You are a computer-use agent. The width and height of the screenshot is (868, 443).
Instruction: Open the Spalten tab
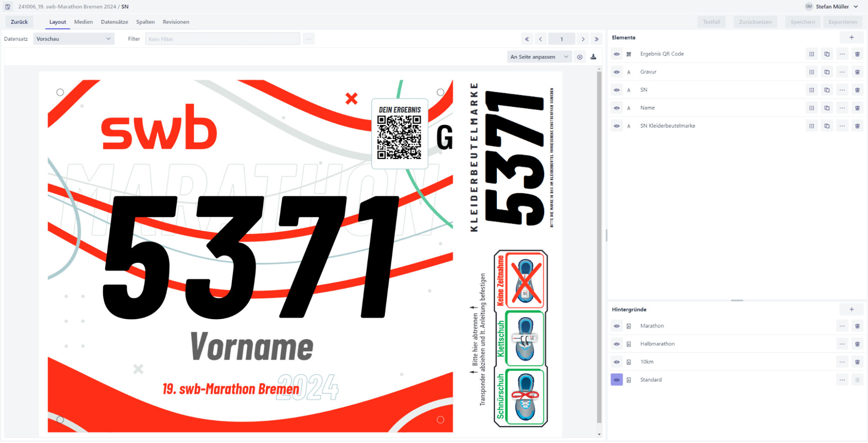tap(145, 22)
